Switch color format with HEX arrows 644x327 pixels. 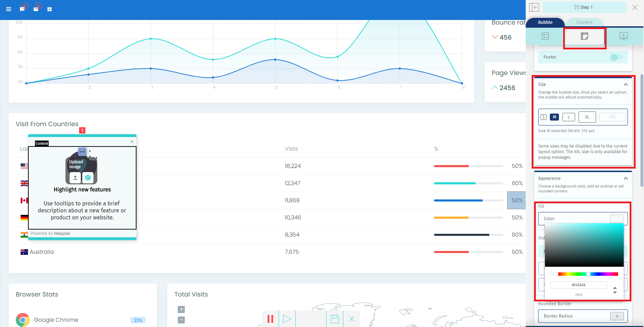point(615,290)
